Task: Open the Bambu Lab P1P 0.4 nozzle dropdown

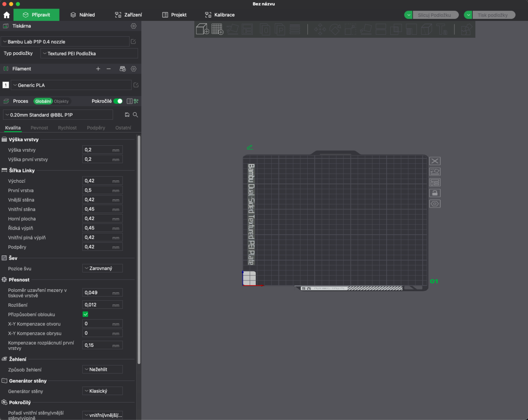Action: [x=65, y=42]
